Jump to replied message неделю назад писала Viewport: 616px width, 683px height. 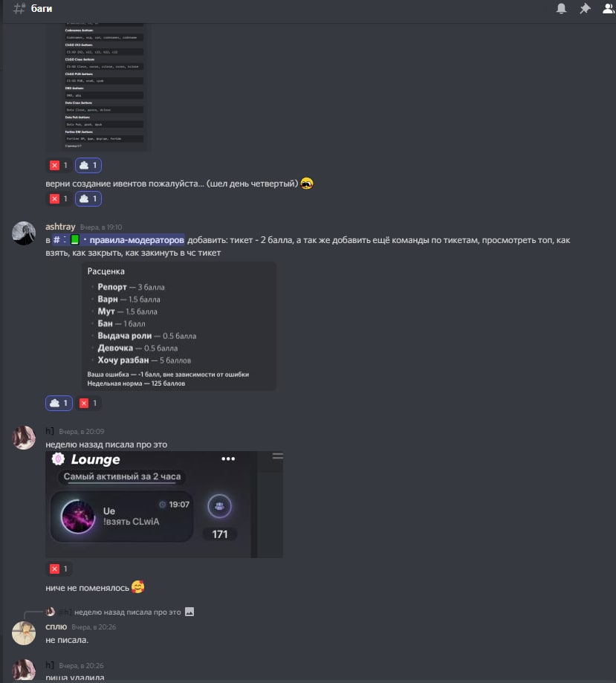click(128, 612)
